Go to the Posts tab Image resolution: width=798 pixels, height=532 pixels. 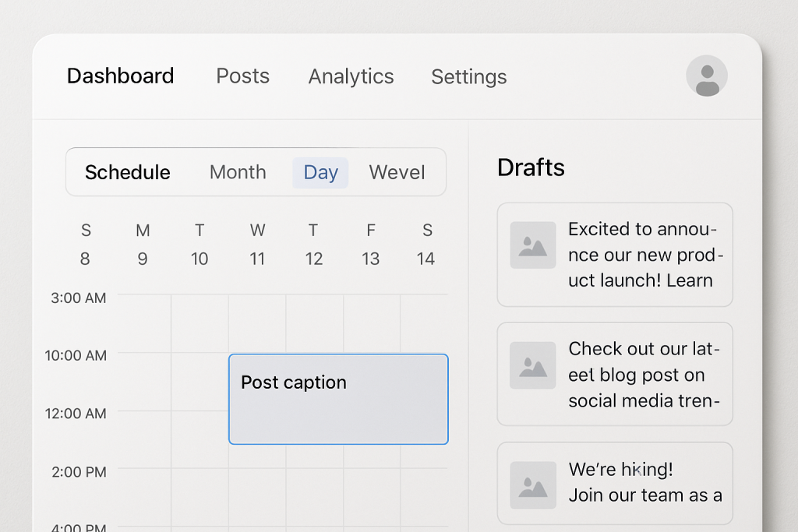tap(243, 76)
